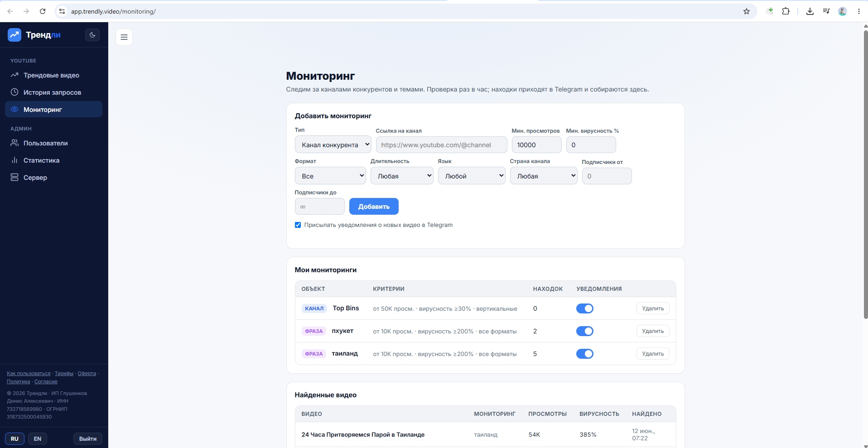Image resolution: width=868 pixels, height=448 pixels.
Task: Disable notifications for Top Bins monitoring
Action: coord(585,308)
